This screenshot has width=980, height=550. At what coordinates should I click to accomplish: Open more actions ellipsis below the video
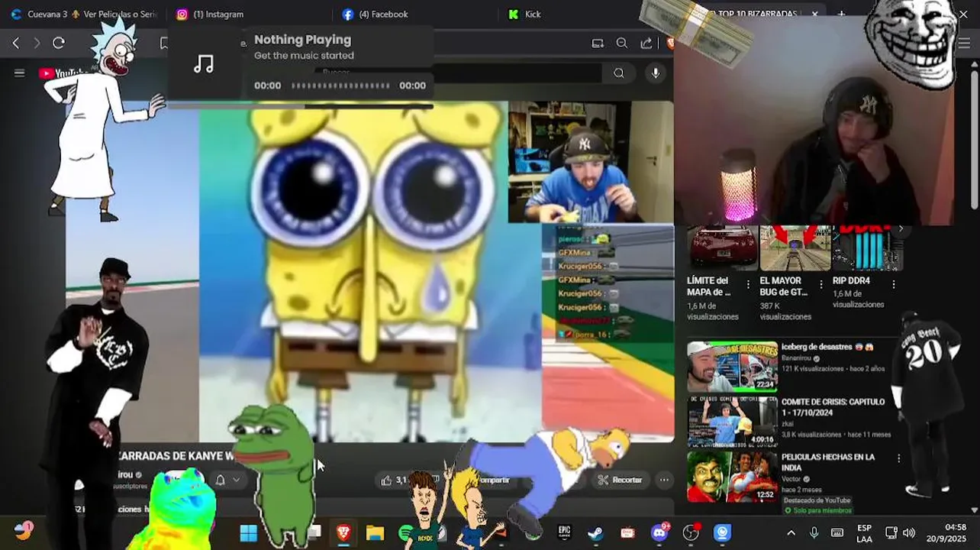[665, 480]
